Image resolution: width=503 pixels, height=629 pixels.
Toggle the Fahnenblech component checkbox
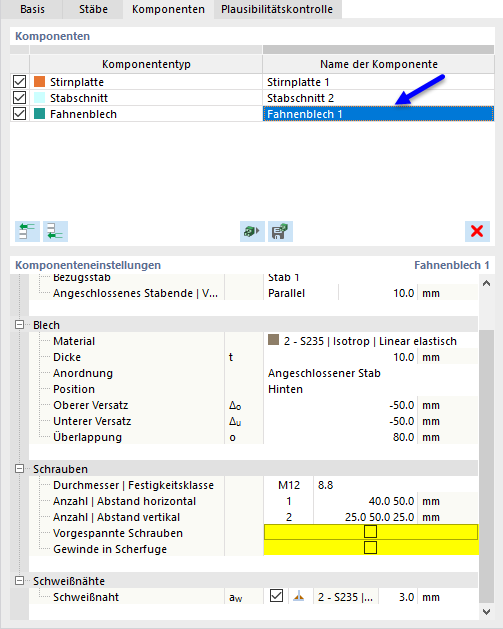click(20, 114)
